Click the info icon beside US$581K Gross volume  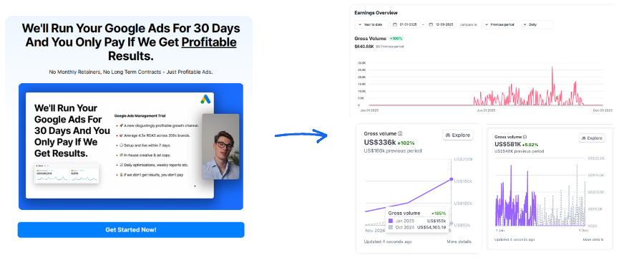click(525, 137)
